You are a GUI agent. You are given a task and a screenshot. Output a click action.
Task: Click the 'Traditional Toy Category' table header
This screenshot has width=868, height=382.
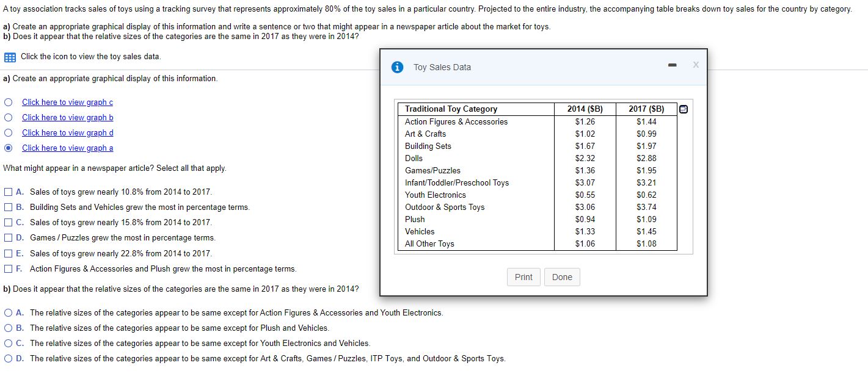(451, 109)
